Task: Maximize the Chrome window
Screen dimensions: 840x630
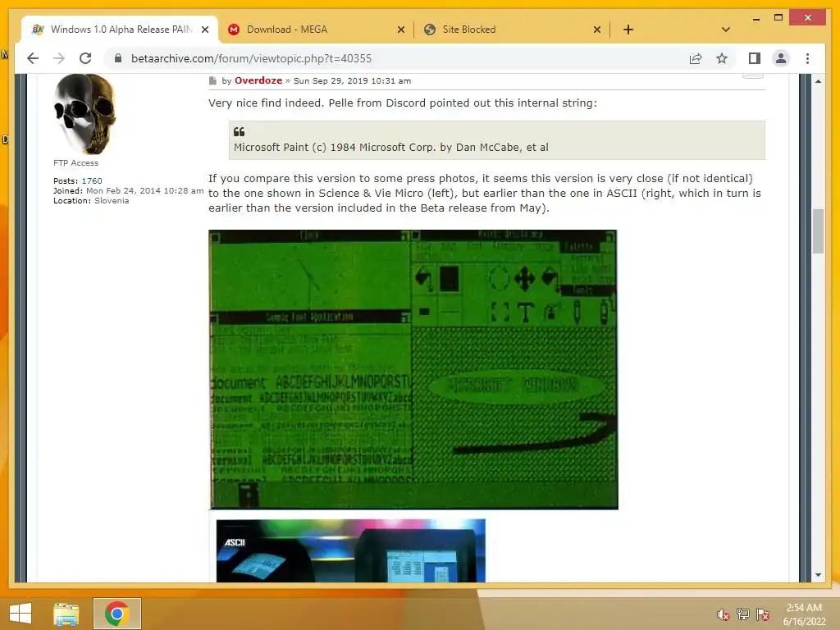Action: point(778,18)
